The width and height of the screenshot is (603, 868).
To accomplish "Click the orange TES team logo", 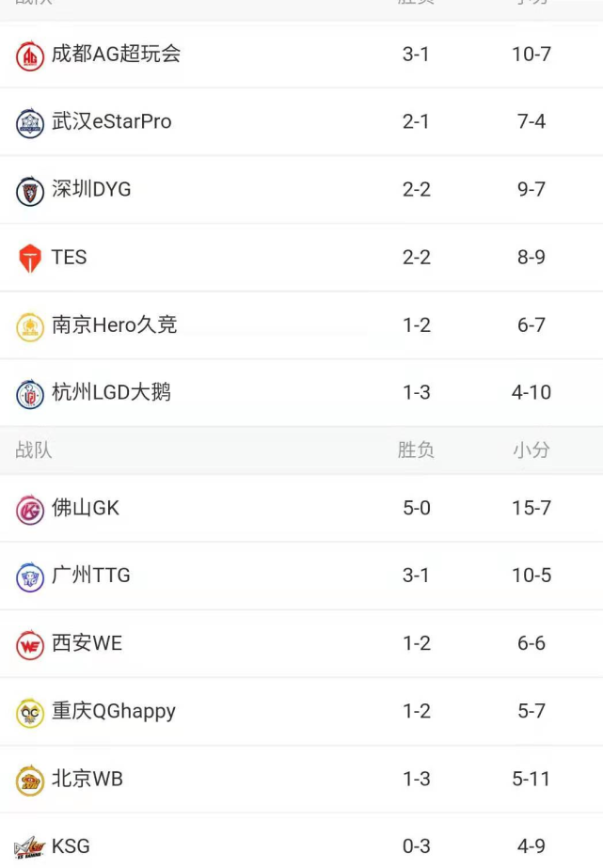I will pyautogui.click(x=30, y=259).
